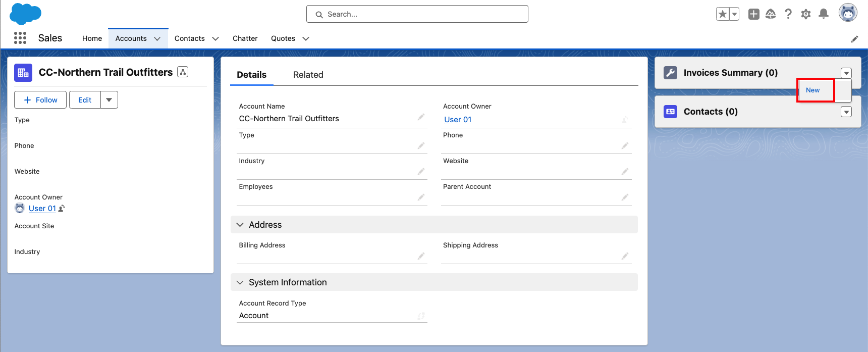The image size is (868, 352).
Task: Open the Setup gear icon
Action: point(805,14)
